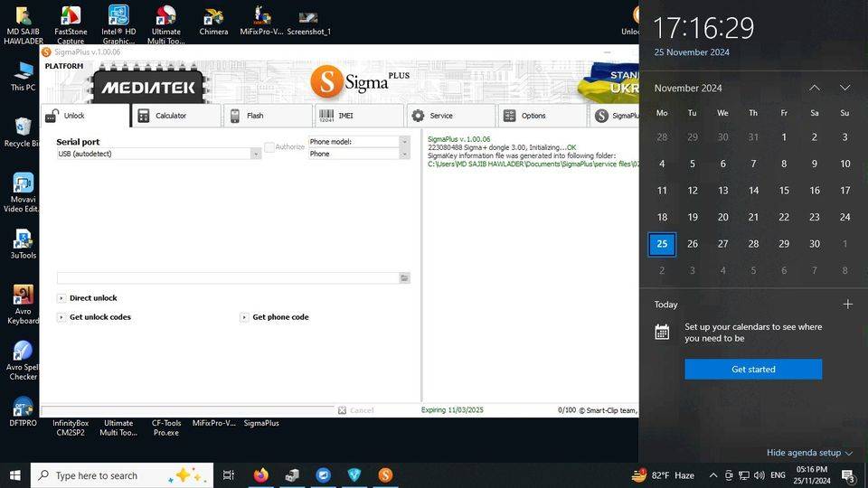Open the MD SAJIB HAWLADER folder icon
The height and width of the screenshot is (488, 868).
[x=23, y=24]
